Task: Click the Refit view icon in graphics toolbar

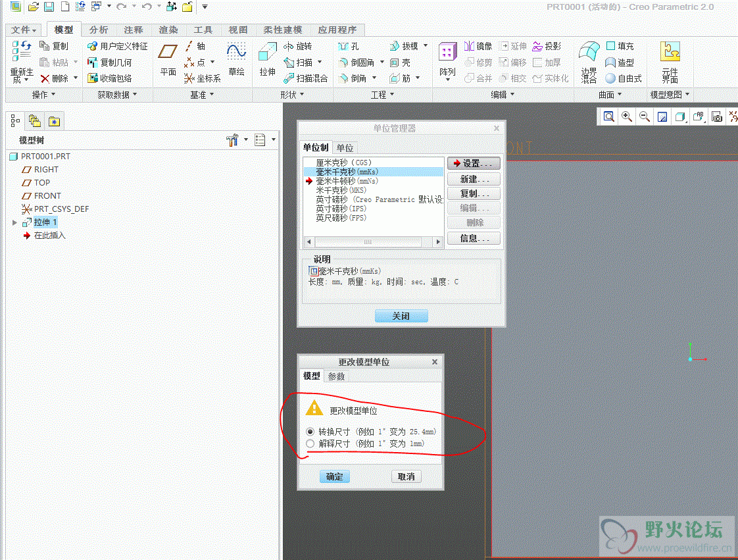Action: pyautogui.click(x=608, y=116)
